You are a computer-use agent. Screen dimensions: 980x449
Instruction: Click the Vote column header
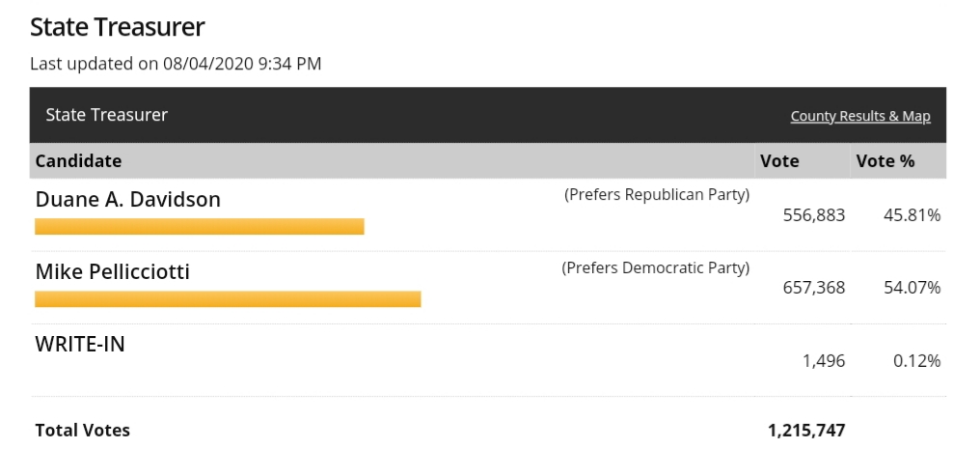779,161
